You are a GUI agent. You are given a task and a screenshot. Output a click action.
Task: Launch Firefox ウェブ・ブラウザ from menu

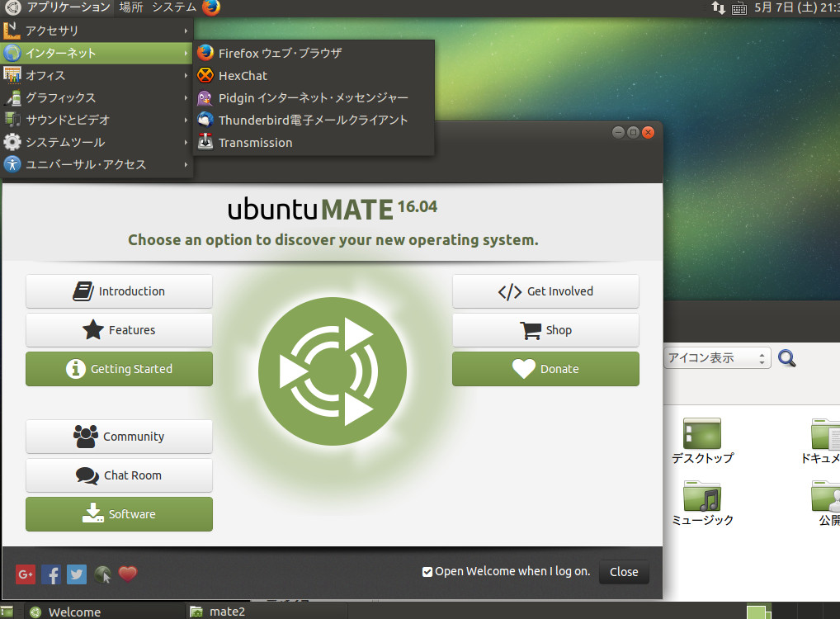point(314,53)
